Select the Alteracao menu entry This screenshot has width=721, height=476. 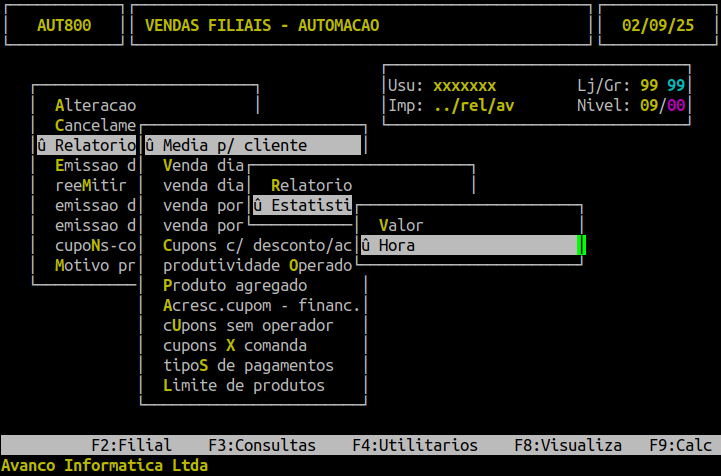pos(96,105)
